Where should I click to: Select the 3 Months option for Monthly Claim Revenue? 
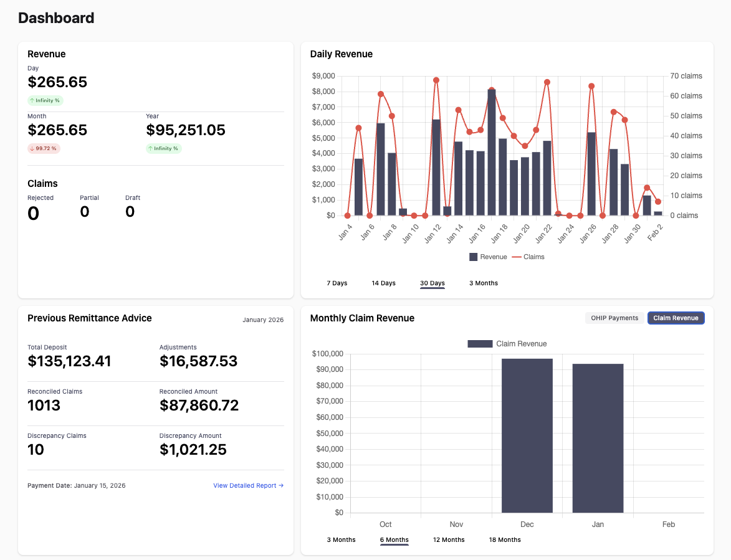click(341, 539)
